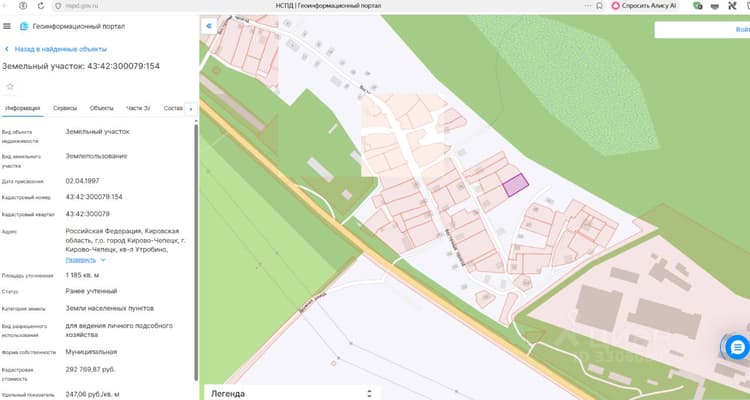Click the Геоинформационный портал logo icon
Viewport: 750px width, 400px height.
click(24, 26)
